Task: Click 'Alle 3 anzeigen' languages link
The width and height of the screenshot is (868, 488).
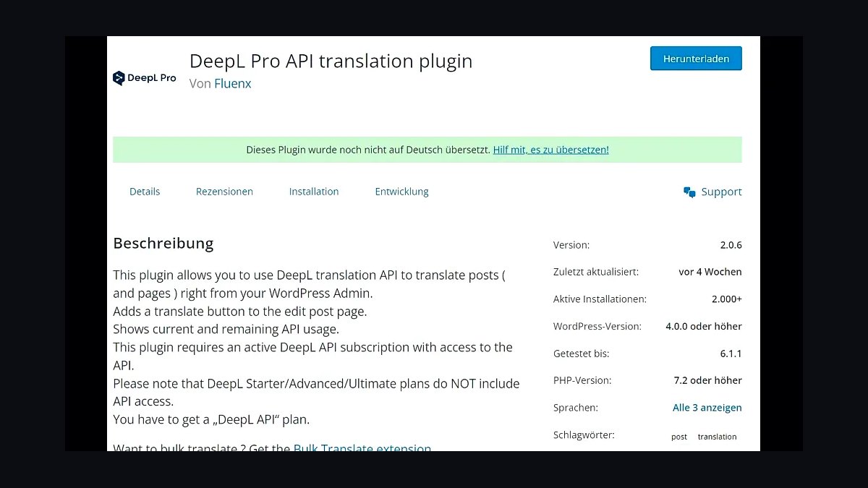Action: pos(707,408)
